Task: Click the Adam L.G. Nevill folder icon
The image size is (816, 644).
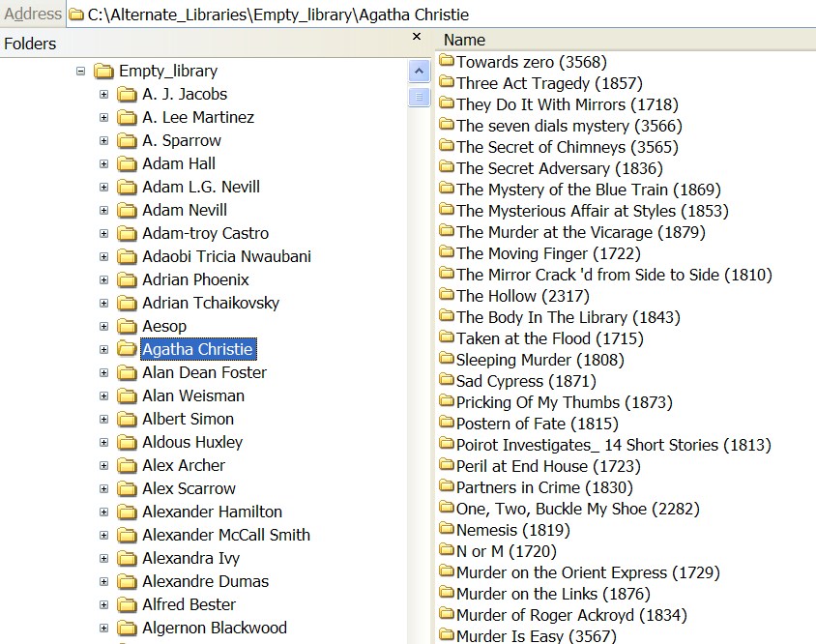Action: [127, 187]
